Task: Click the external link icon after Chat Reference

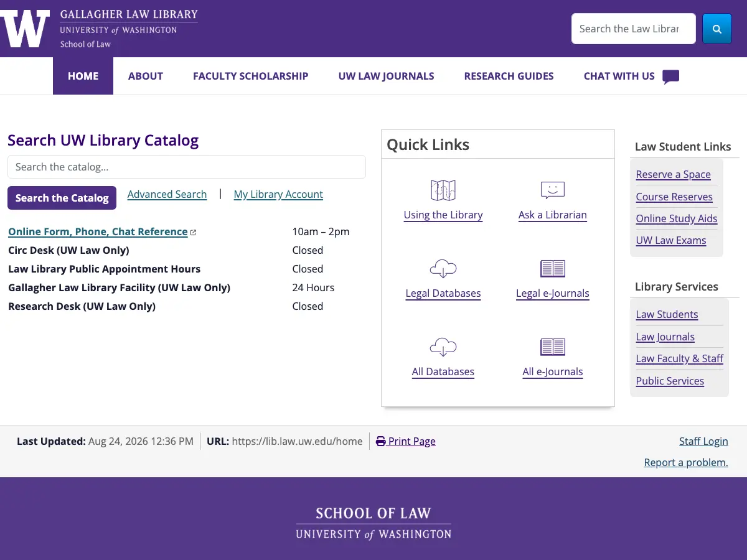Action: click(193, 232)
